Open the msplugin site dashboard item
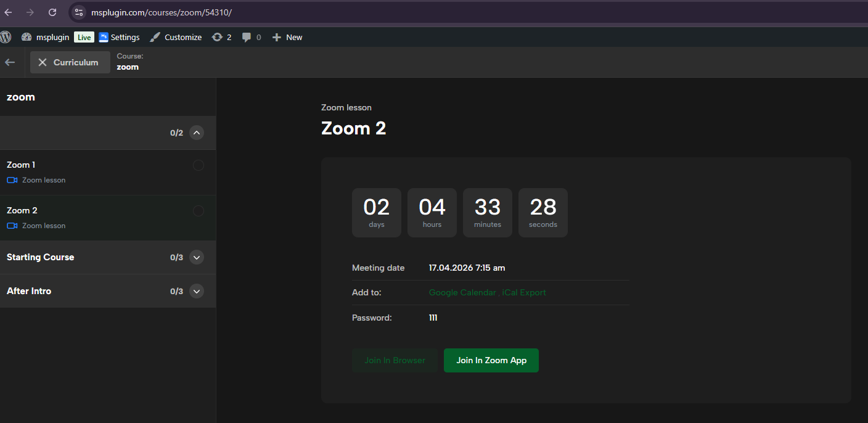The height and width of the screenshot is (423, 868). pyautogui.click(x=45, y=37)
